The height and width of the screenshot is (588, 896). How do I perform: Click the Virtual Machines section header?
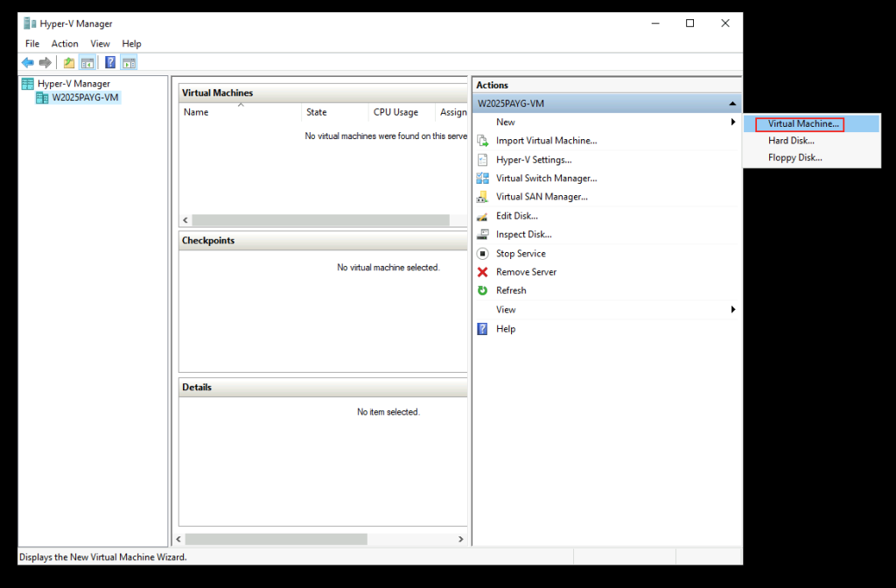(x=323, y=93)
